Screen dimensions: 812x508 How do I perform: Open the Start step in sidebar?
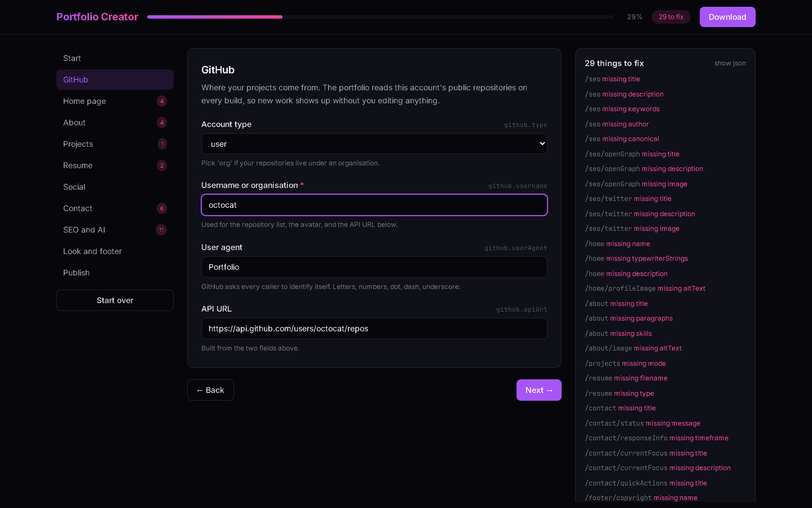[115, 58]
